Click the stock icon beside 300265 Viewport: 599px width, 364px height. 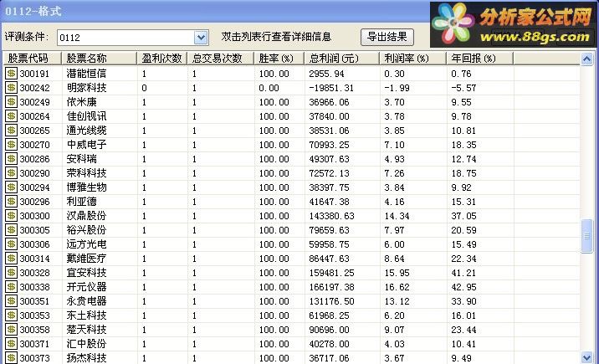click(11, 131)
